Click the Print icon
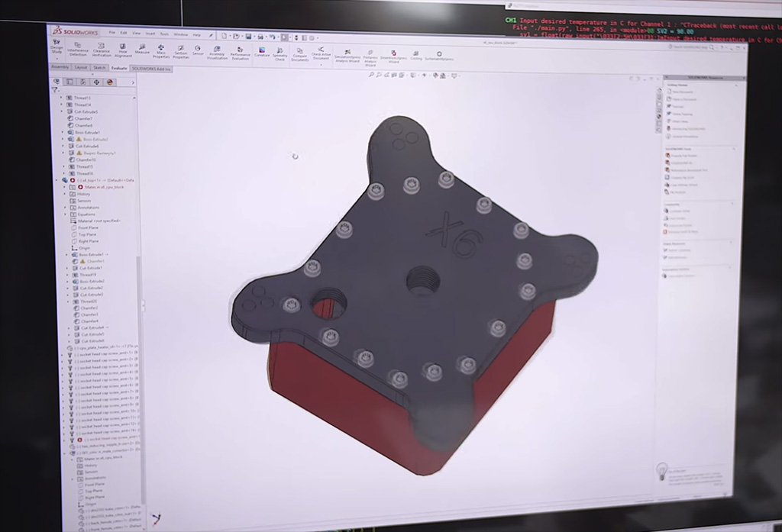The width and height of the screenshot is (782, 532). (x=260, y=37)
